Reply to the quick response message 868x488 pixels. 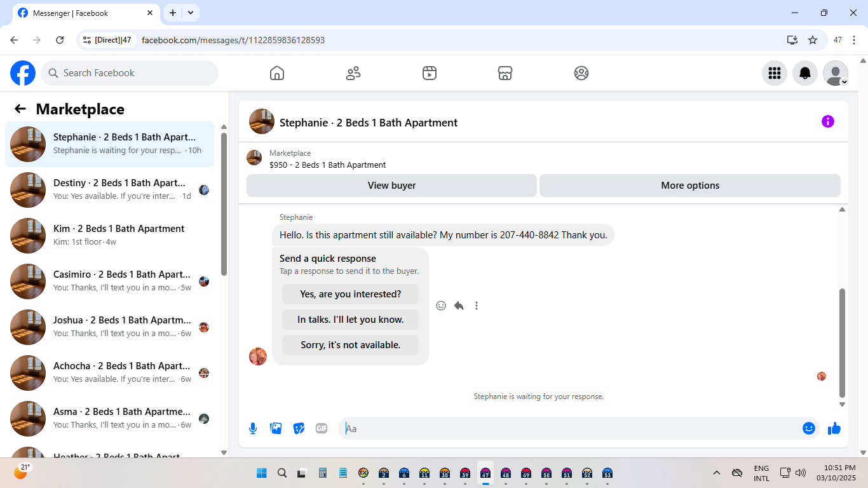click(x=459, y=306)
